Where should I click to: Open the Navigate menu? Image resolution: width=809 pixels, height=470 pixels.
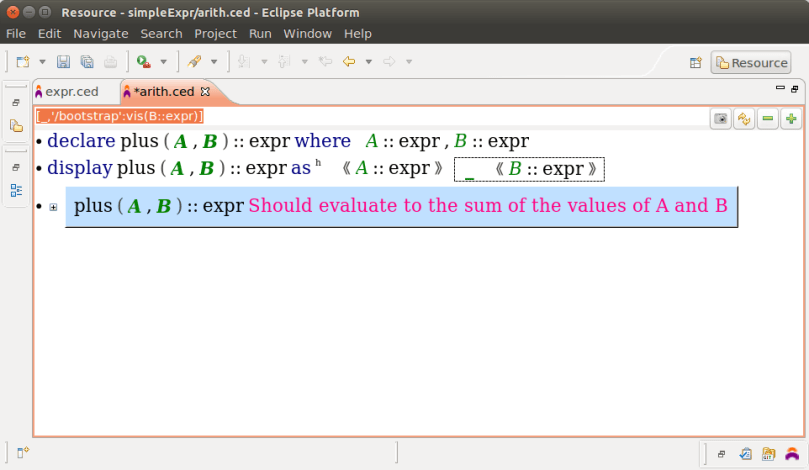pos(100,33)
